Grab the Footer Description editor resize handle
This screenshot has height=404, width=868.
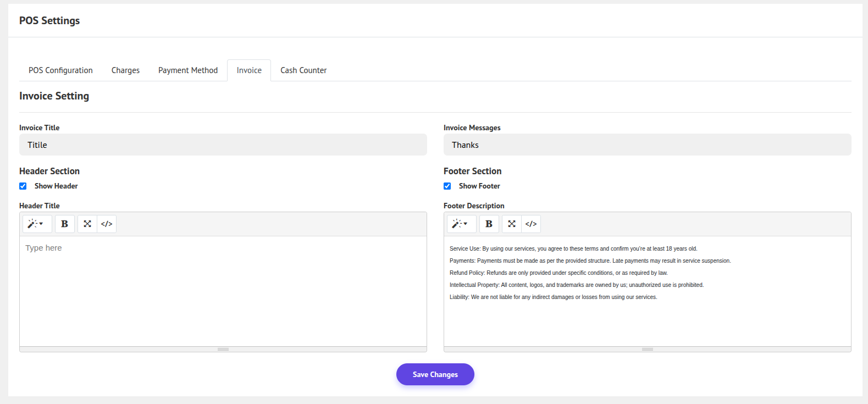tap(648, 350)
